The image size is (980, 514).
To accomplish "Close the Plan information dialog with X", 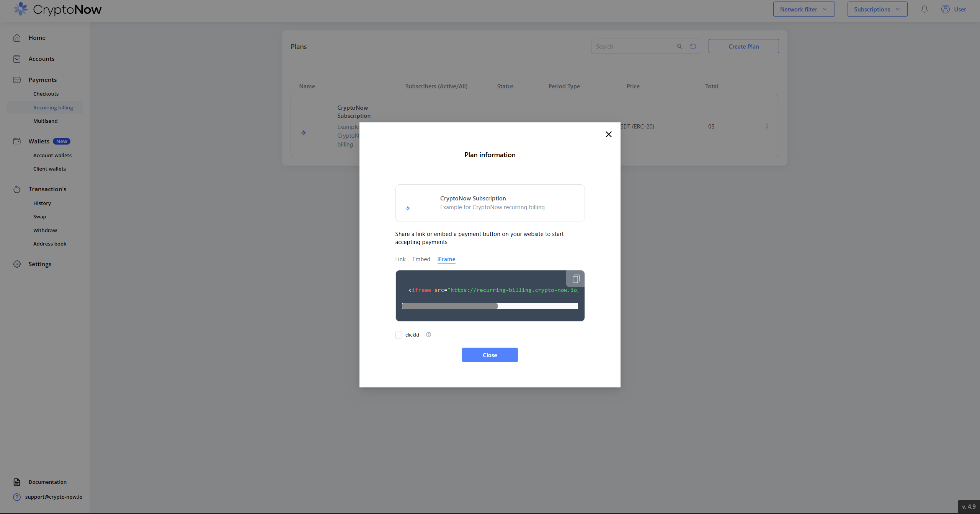I will pyautogui.click(x=609, y=134).
